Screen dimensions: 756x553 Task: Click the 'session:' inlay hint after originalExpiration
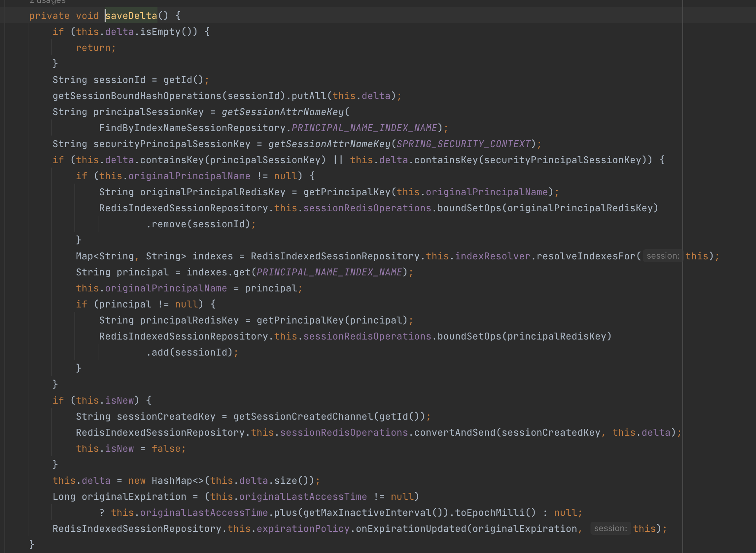(610, 529)
